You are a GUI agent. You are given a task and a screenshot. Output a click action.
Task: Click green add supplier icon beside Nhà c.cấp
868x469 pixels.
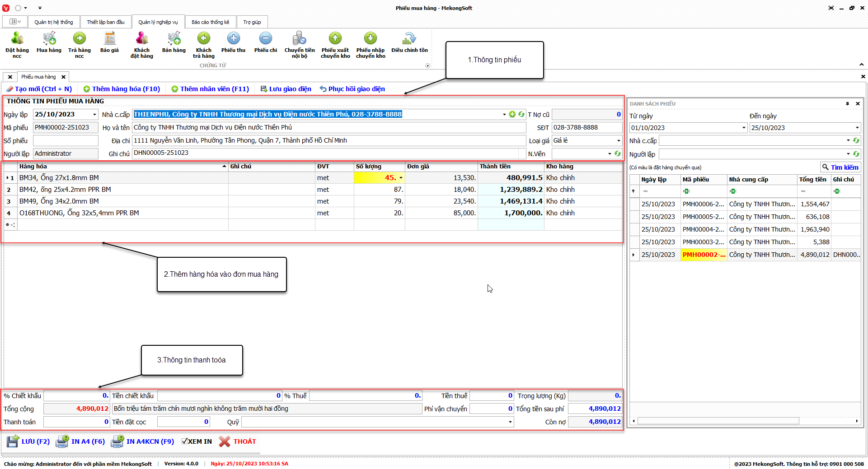[x=512, y=114]
